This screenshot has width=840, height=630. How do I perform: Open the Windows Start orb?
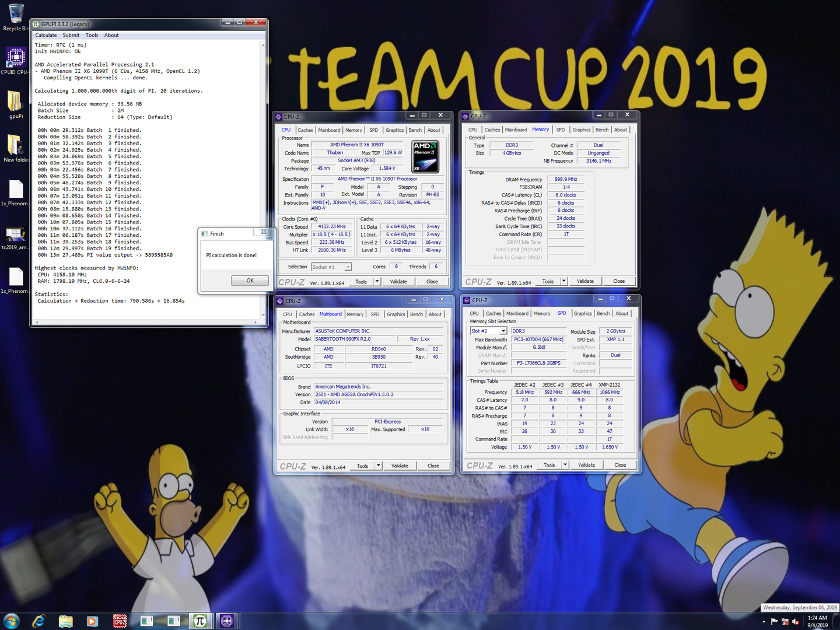(x=12, y=621)
